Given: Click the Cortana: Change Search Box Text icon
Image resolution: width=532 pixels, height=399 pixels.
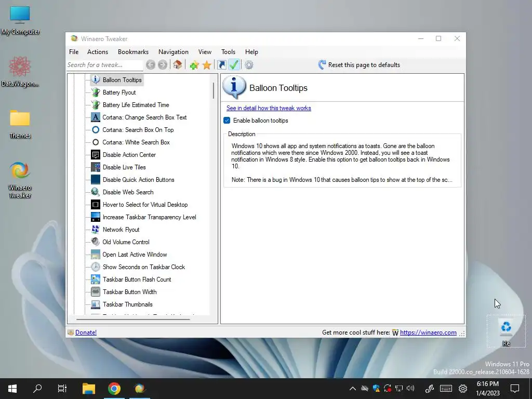Looking at the screenshot, I should 96,117.
